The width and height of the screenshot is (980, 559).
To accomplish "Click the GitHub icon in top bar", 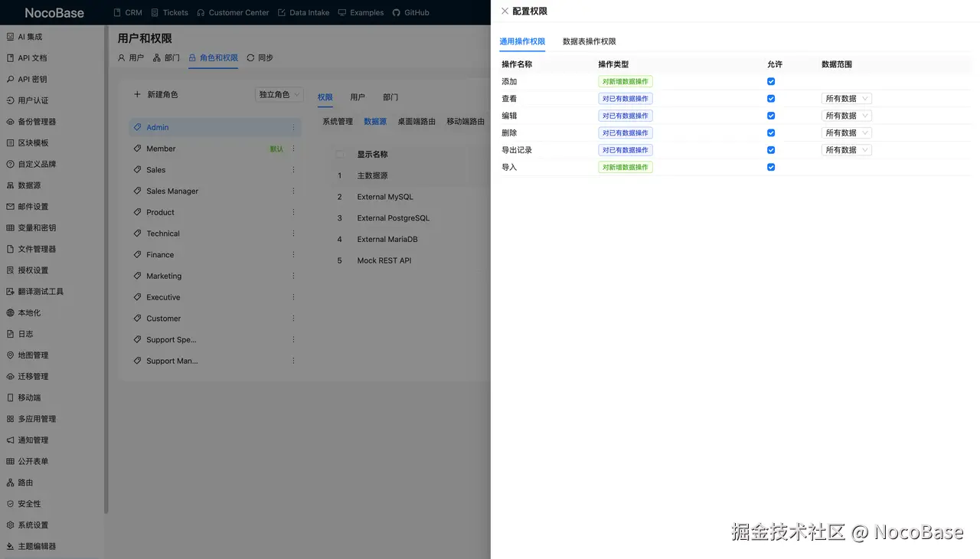I will pos(396,12).
